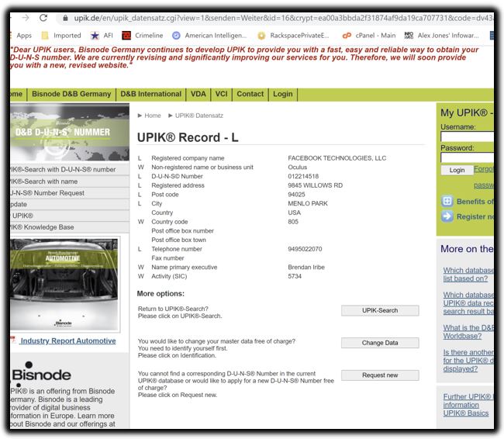Click the PDF icon beside Industry Report
The height and width of the screenshot is (439, 504).
(13, 340)
